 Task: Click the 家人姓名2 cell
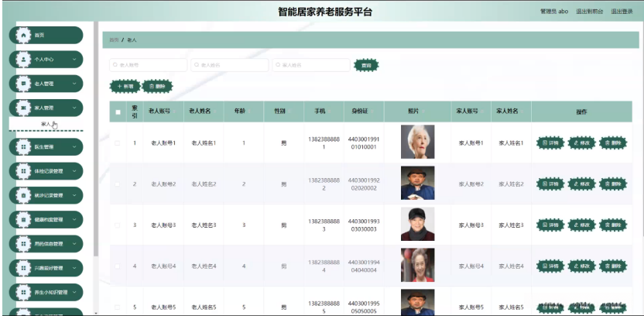[x=511, y=184]
